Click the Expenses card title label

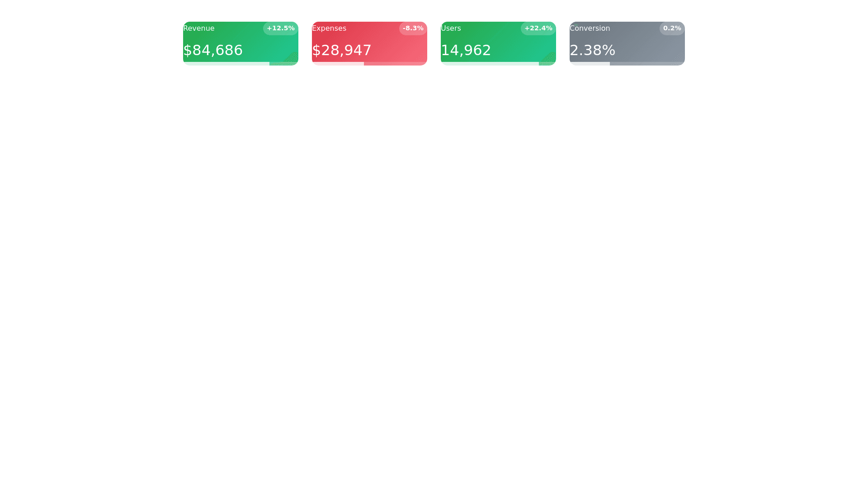click(x=329, y=28)
